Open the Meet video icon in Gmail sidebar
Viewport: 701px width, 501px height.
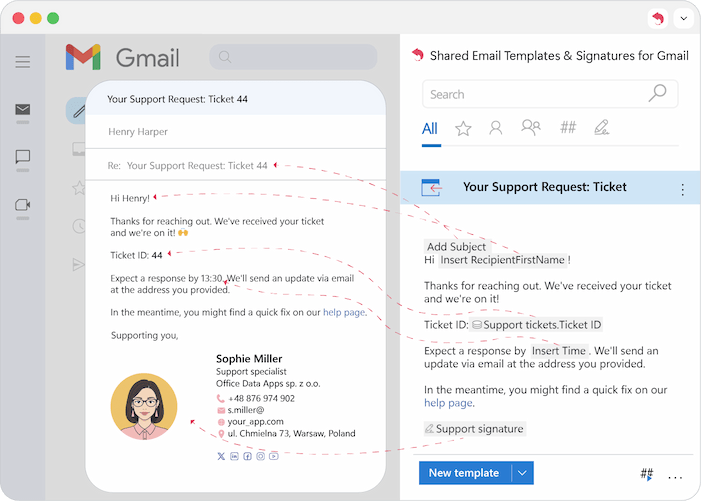[x=22, y=205]
